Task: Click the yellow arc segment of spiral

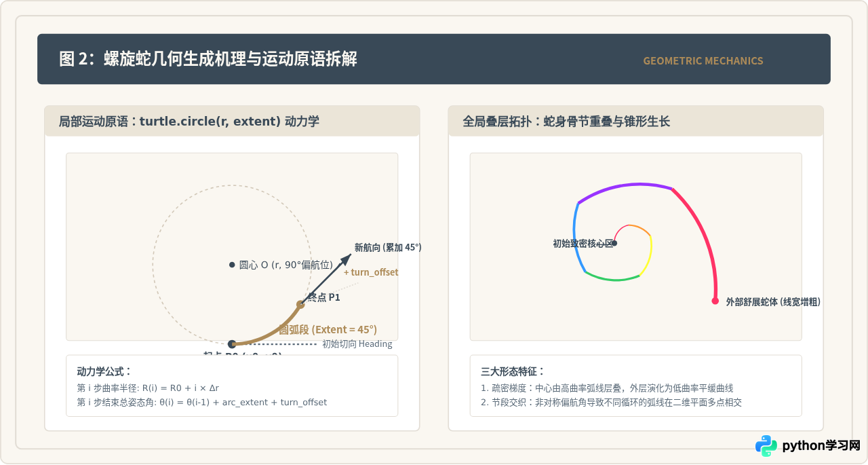Action: (x=648, y=257)
